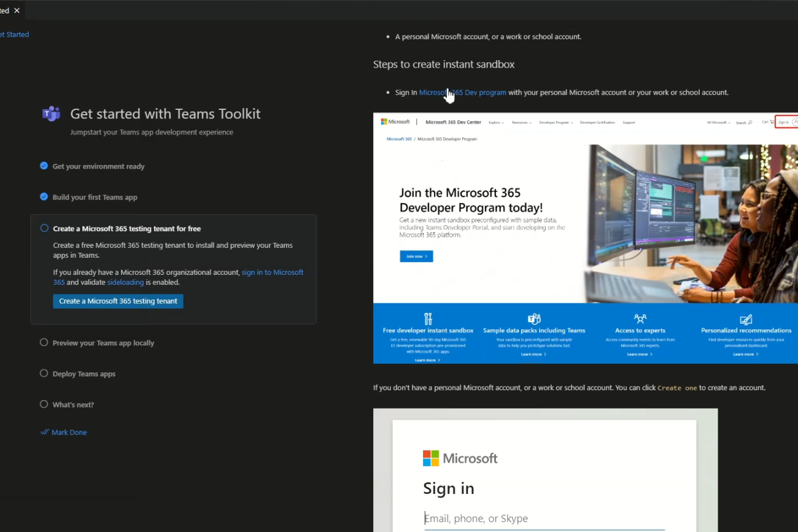Click the Teams Toolkit logo icon
Screen dimensions: 798x532
click(x=51, y=114)
